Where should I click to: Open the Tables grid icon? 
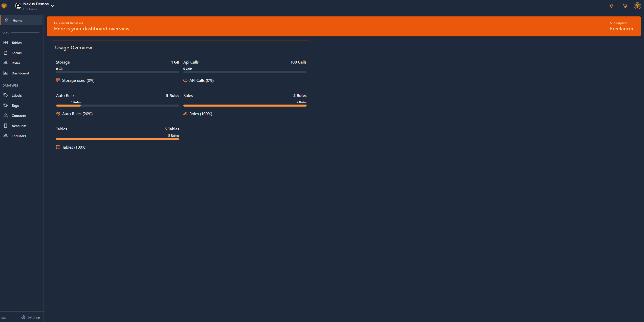click(6, 43)
